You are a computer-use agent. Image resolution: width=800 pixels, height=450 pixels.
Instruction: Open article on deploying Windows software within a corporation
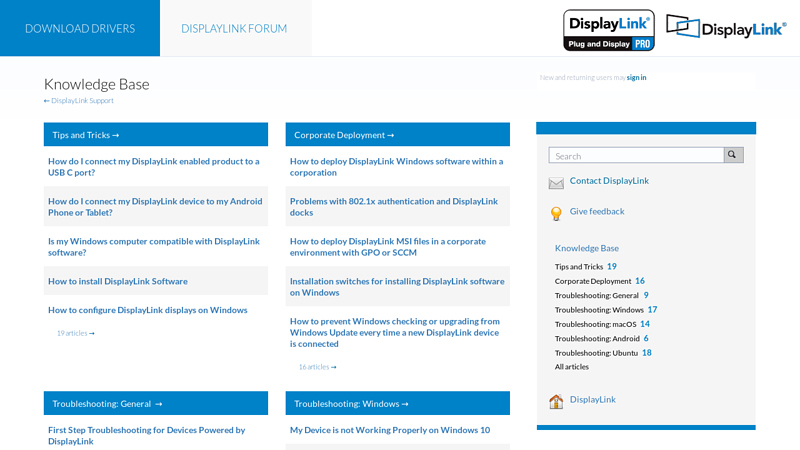coord(396,167)
